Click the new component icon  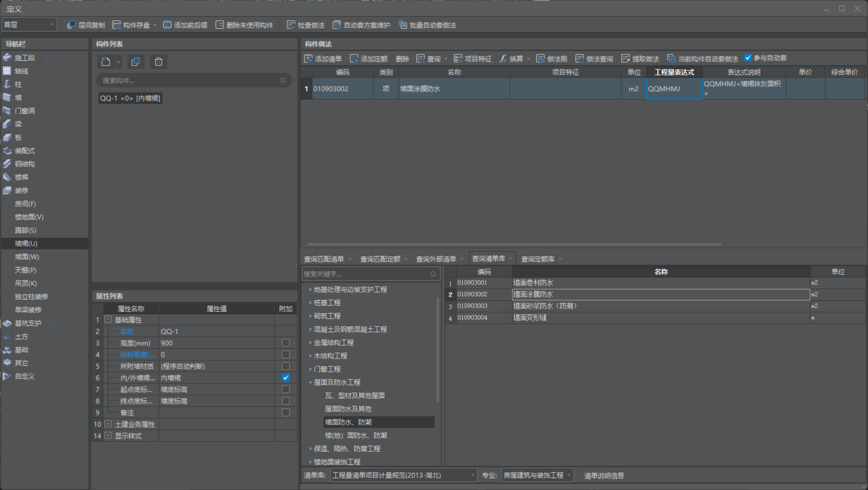click(x=106, y=62)
